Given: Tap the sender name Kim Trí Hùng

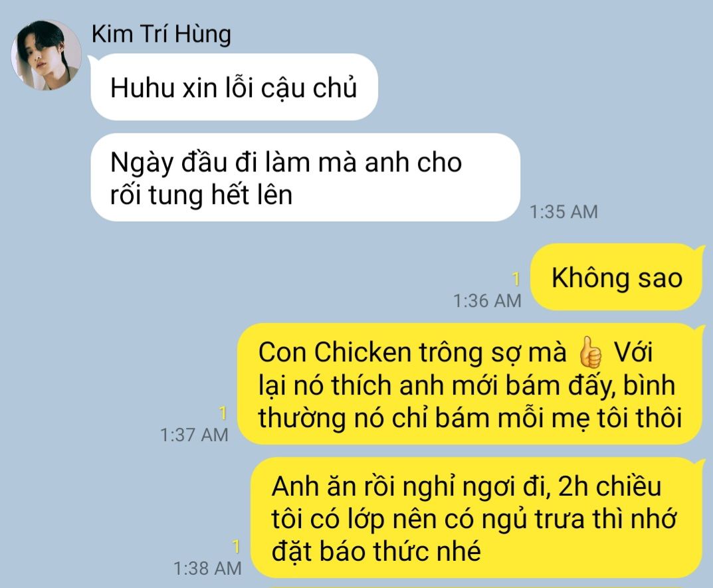Looking at the screenshot, I should click(x=161, y=34).
